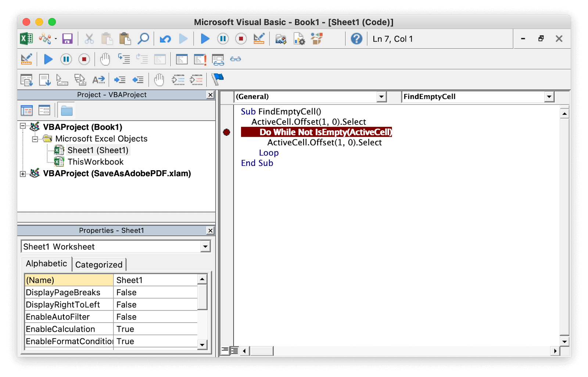Click the Toggle Bookmark flag icon
This screenshot has width=588, height=377.
pos(218,79)
